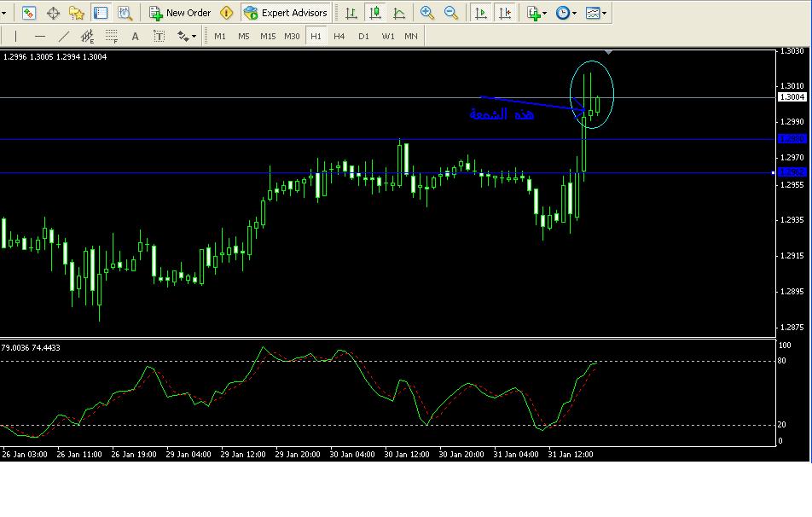The width and height of the screenshot is (812, 517).
Task: Switch chart to candlesticks mode
Action: (x=375, y=13)
